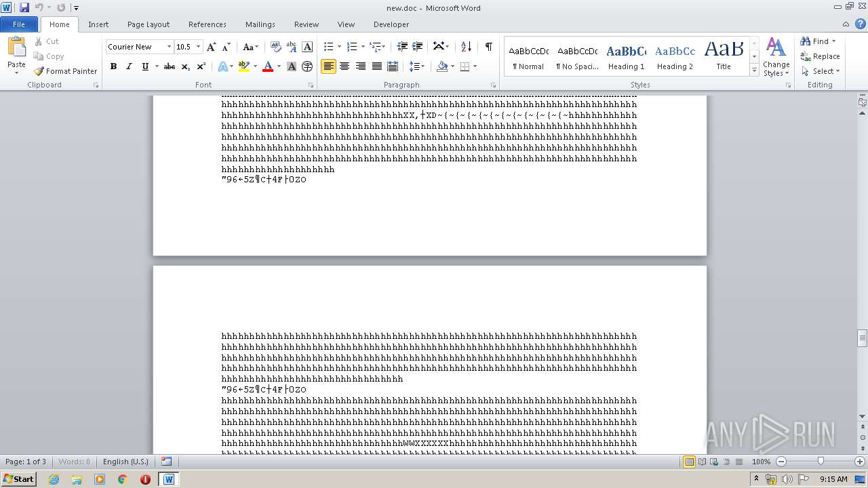Image resolution: width=868 pixels, height=488 pixels.
Task: Click the Phonetic Guide icon
Action: [292, 47]
